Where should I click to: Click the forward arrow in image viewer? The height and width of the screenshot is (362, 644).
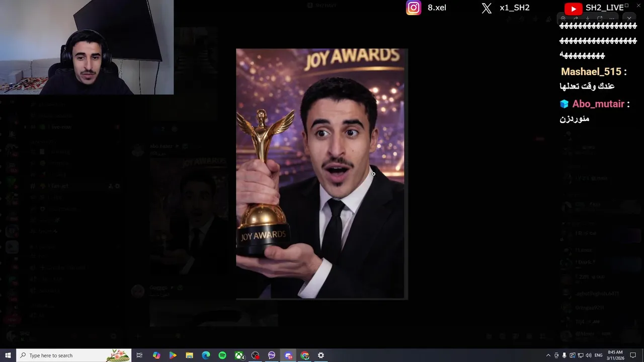576,19
